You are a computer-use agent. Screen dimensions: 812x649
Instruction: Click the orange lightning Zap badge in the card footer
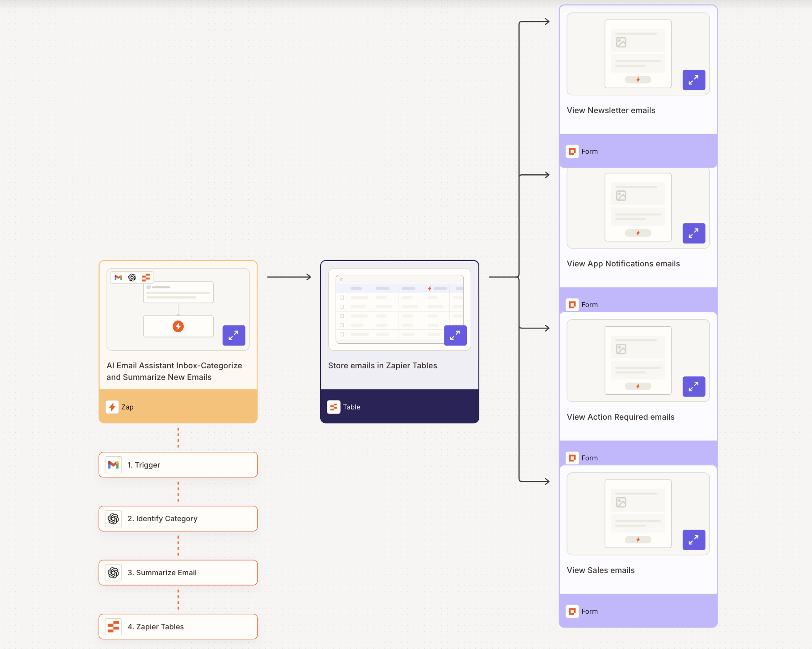coord(113,407)
